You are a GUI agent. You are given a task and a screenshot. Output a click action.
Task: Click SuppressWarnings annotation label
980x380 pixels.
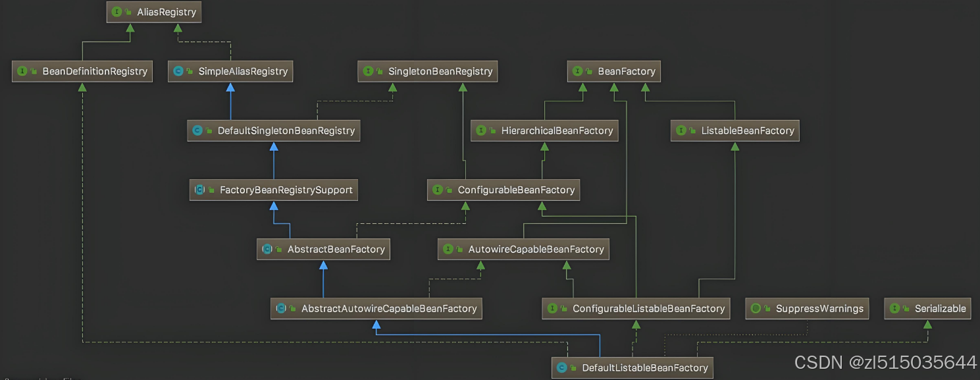pos(819,308)
